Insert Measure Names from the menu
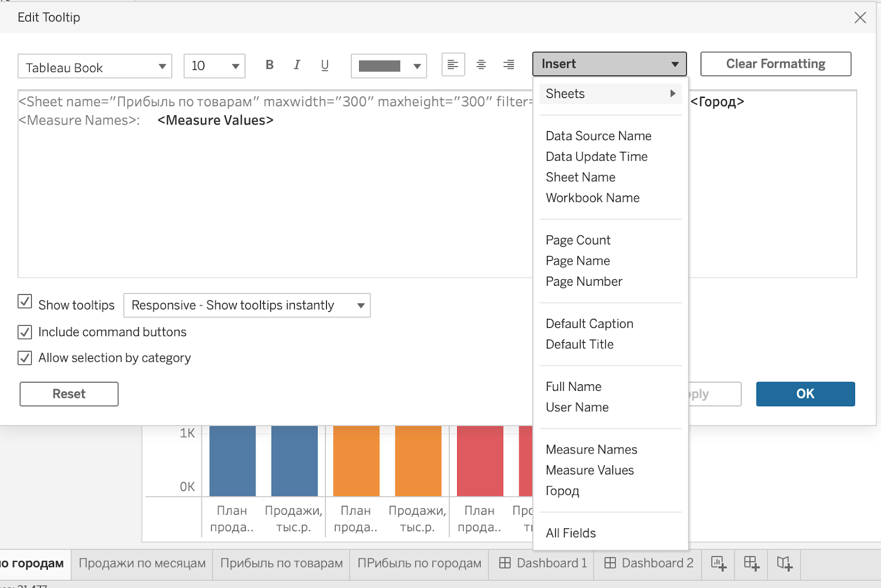Image resolution: width=881 pixels, height=588 pixels. point(591,449)
